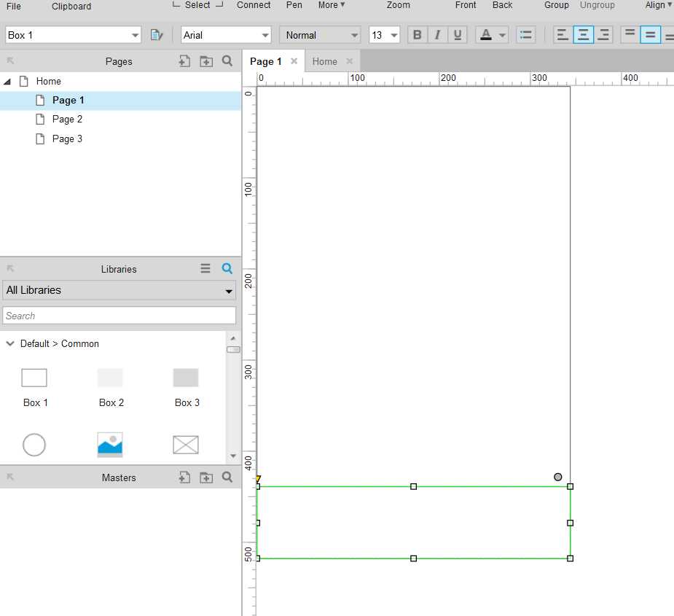The width and height of the screenshot is (674, 616).
Task: Open the More tools dropdown
Action: (332, 5)
